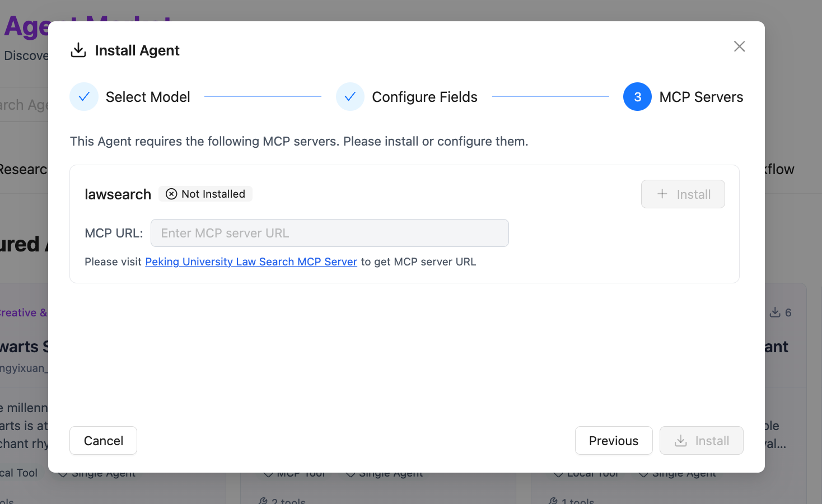This screenshot has width=822, height=504.
Task: Click the circled x icon in Not Installed badge
Action: click(x=171, y=194)
